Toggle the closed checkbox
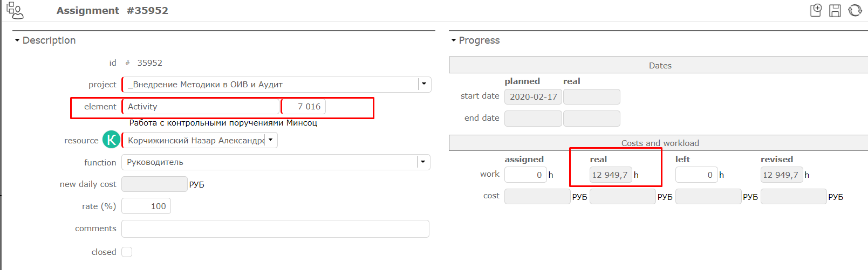Viewport: 868px width, 270px height. point(127,252)
